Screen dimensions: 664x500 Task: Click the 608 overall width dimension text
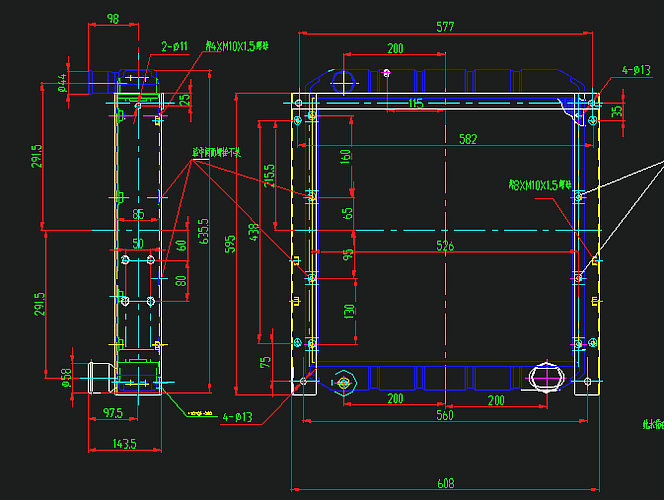[444, 483]
